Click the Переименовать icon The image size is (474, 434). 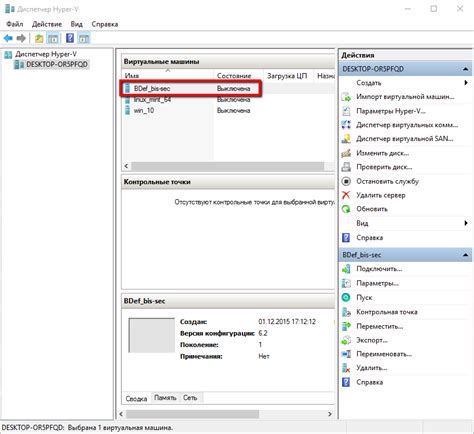pyautogui.click(x=346, y=354)
